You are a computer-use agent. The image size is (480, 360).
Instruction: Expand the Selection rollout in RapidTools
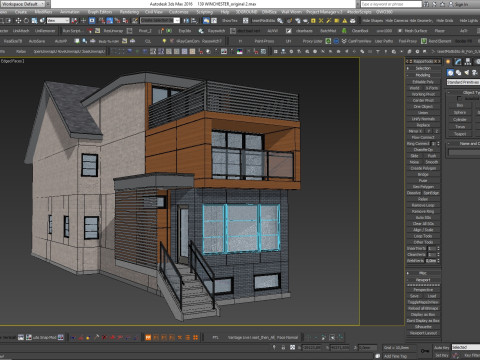(423, 68)
